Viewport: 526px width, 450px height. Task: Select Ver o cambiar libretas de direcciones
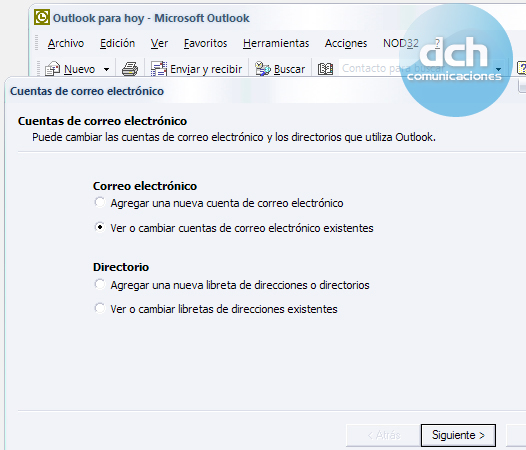[100, 308]
